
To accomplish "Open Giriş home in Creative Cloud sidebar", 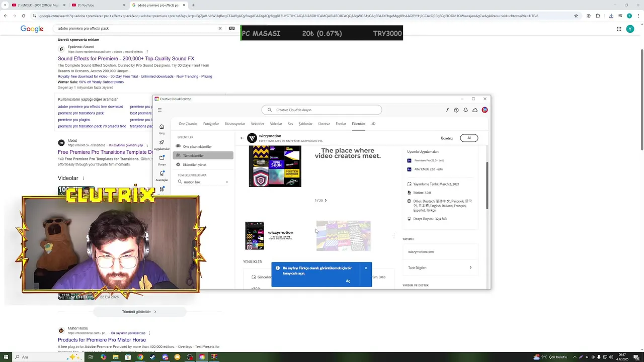I will [162, 129].
